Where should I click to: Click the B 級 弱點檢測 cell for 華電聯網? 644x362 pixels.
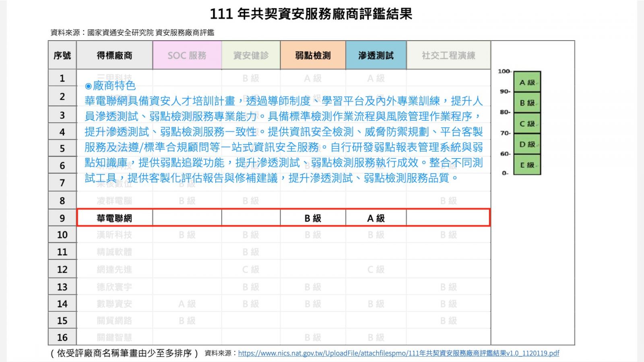[x=313, y=218]
